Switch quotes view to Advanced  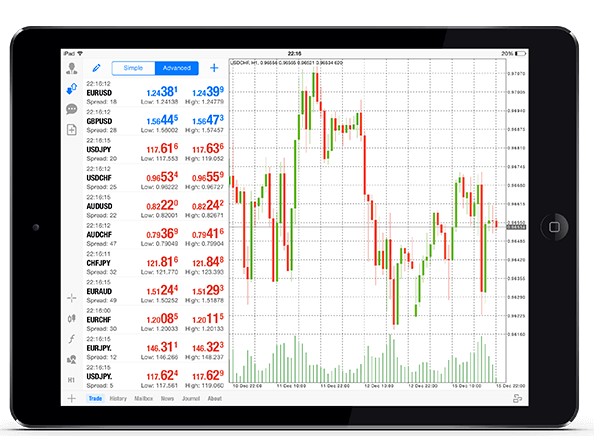[177, 68]
